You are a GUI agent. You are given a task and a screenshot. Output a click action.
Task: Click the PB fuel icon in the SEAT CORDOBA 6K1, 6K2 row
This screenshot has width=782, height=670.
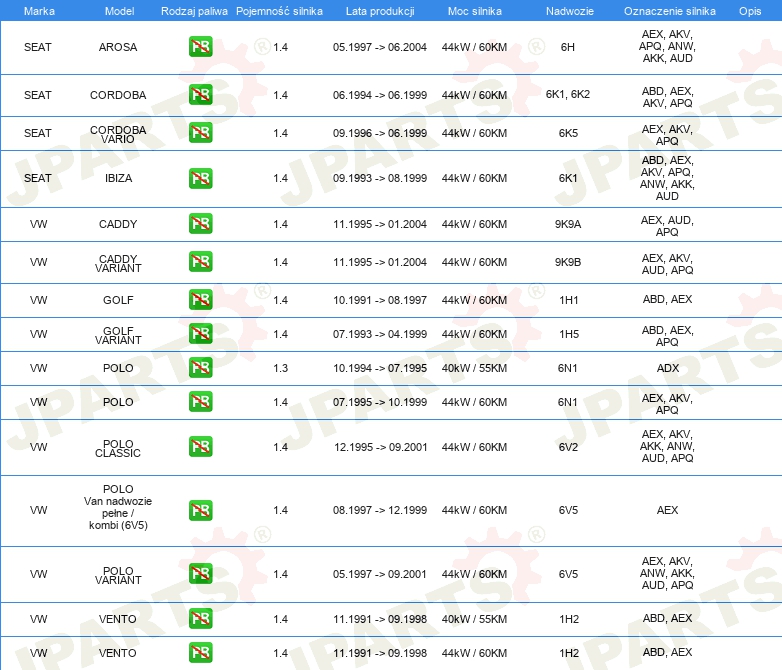click(x=200, y=95)
